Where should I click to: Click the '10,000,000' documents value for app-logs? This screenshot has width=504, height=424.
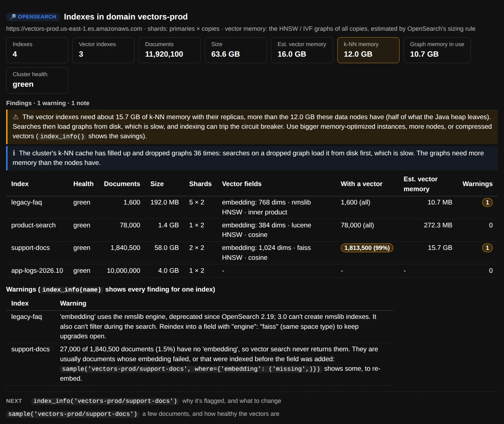tap(124, 271)
